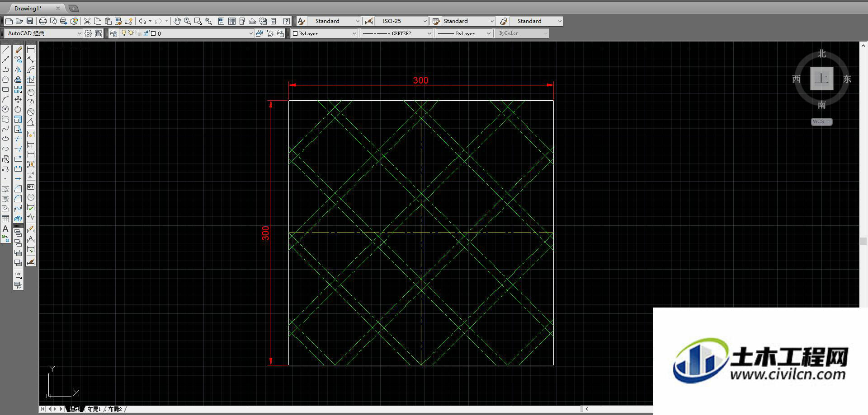The width and height of the screenshot is (868, 415).
Task: Open Layer Properties Manager
Action: pyautogui.click(x=113, y=33)
